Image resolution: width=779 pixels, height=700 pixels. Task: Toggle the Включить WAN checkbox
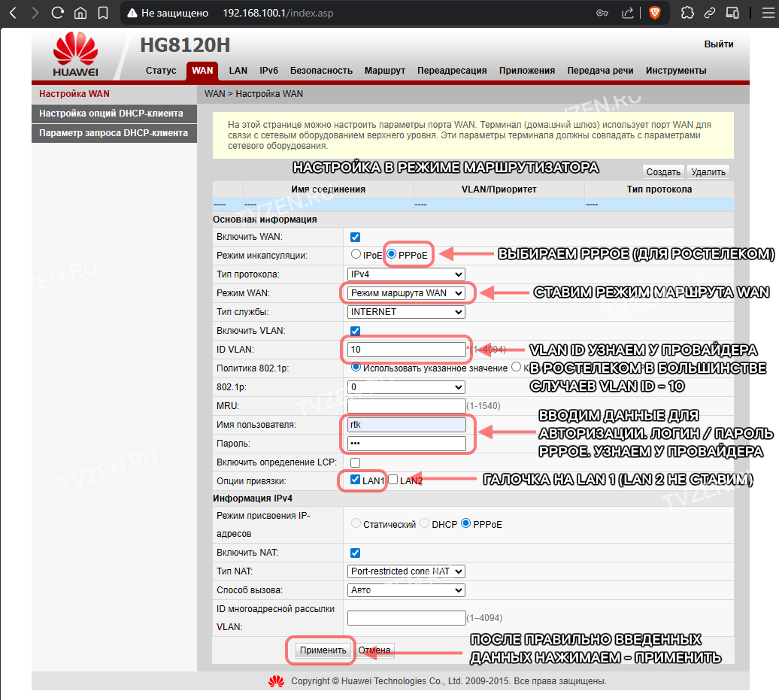[x=355, y=238]
